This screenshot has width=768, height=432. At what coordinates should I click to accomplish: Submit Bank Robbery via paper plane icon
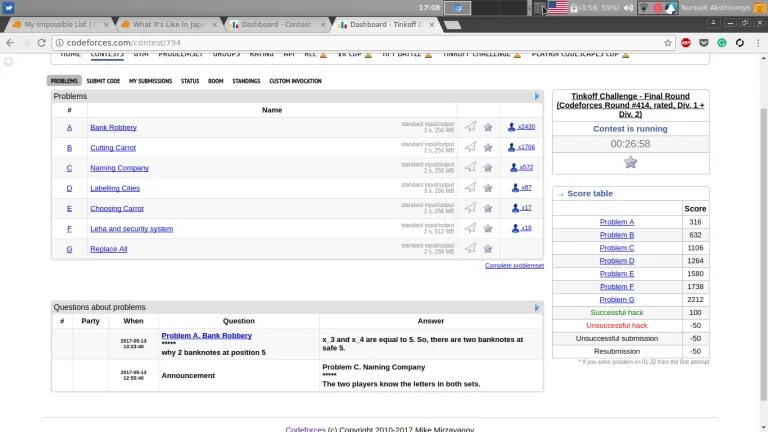tap(470, 127)
